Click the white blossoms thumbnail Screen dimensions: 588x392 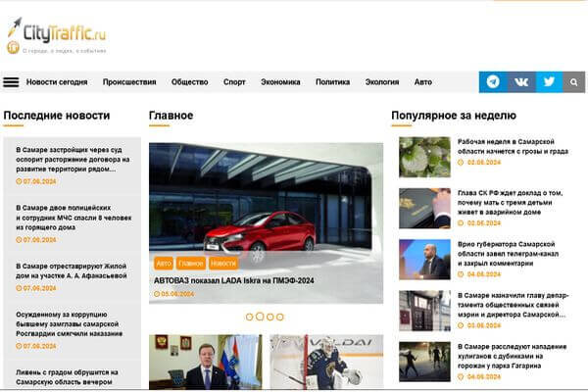pyautogui.click(x=424, y=157)
